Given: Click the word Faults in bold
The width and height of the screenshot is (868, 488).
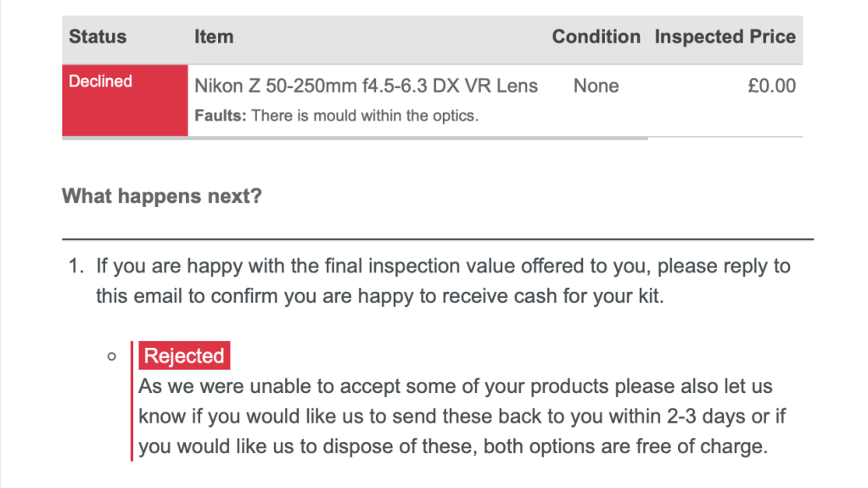Looking at the screenshot, I should click(220, 116).
